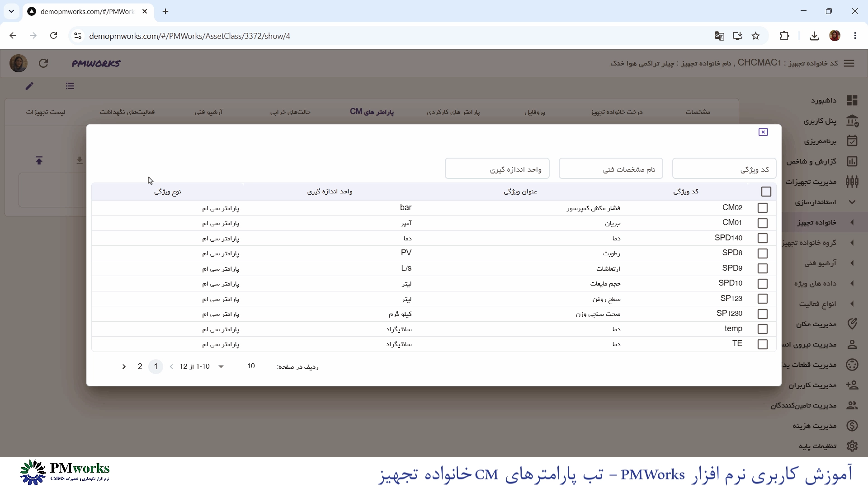Expand انواع فعالیت sidebar item
Screen dimensions: 868x488
pyautogui.click(x=852, y=304)
